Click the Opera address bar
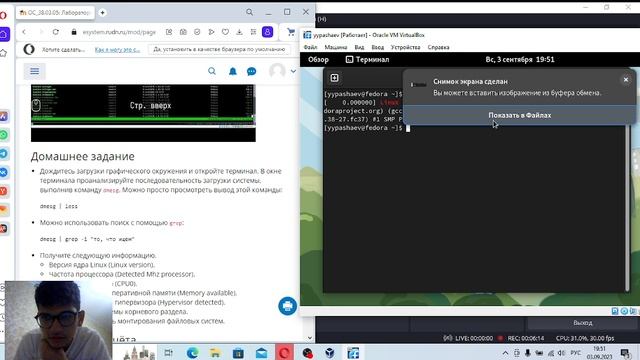The height and width of the screenshot is (360, 640). click(119, 32)
